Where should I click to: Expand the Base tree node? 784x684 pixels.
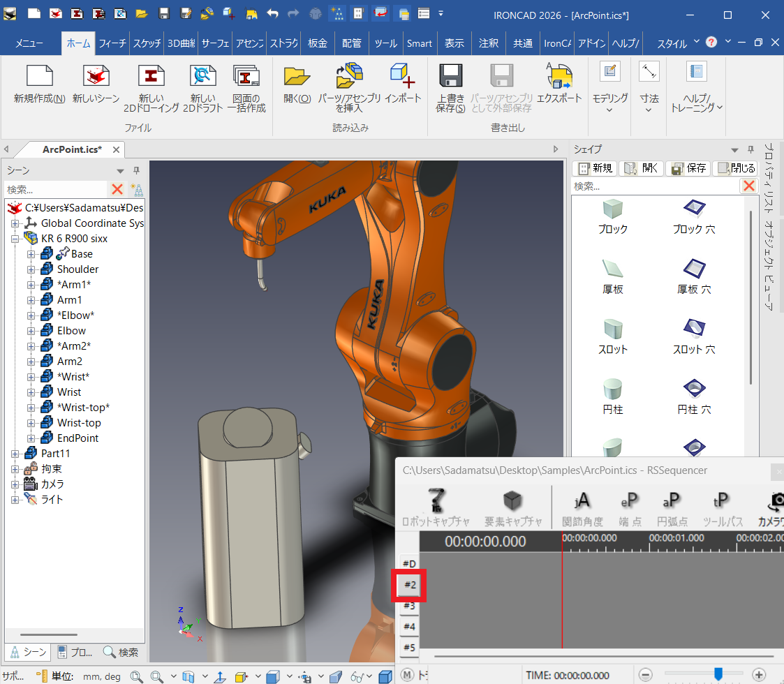coord(31,254)
